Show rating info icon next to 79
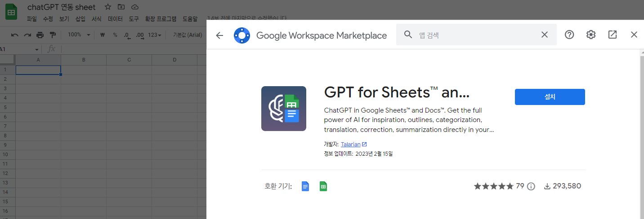The width and height of the screenshot is (644, 219). (x=531, y=186)
